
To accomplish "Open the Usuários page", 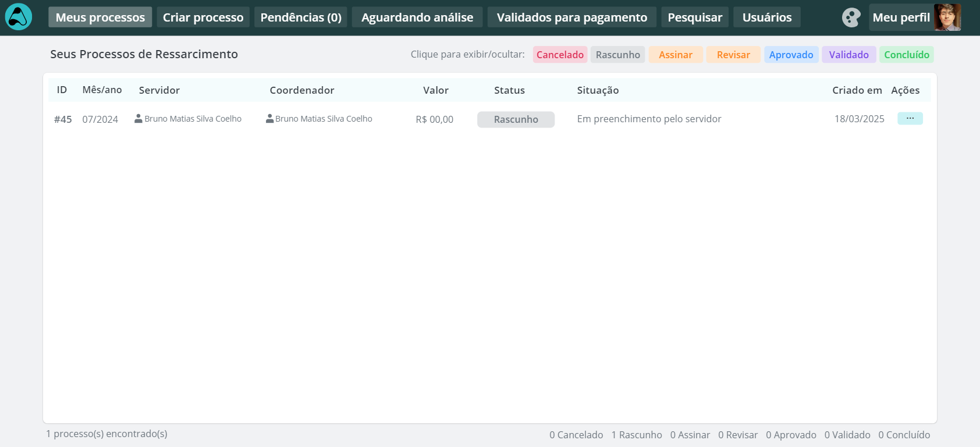I will [x=767, y=17].
